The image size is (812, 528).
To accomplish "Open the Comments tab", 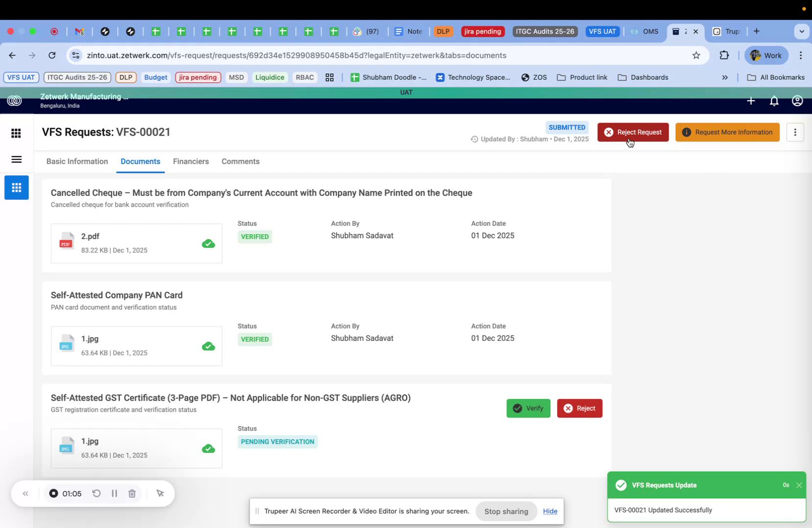I will [x=240, y=162].
